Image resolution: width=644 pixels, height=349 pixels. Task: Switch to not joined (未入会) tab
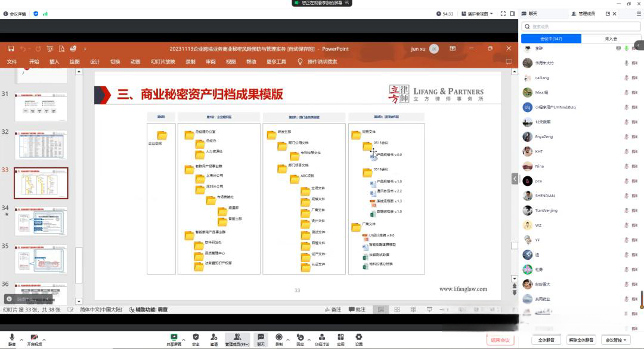point(611,39)
